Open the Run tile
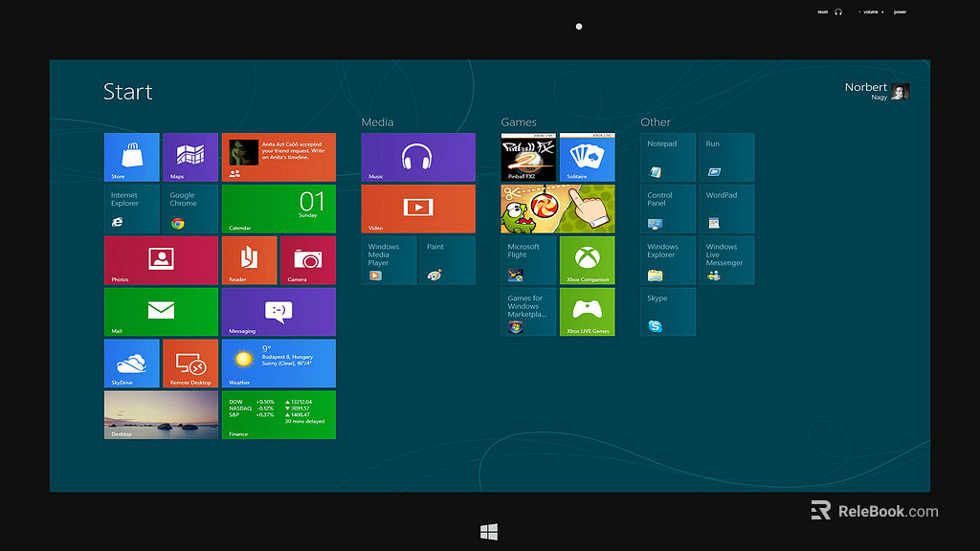Viewport: 980px width, 551px height. (x=727, y=157)
